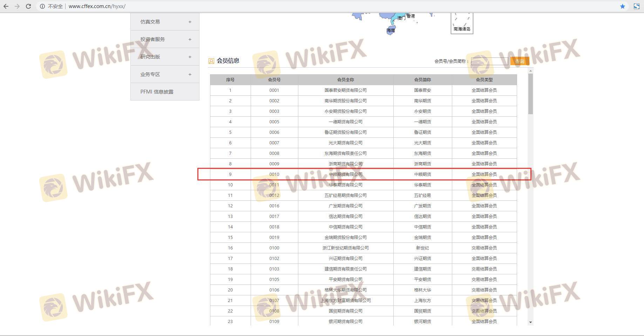The image size is (644, 336).
Task: Click the 会员全称 column header
Action: [x=345, y=80]
